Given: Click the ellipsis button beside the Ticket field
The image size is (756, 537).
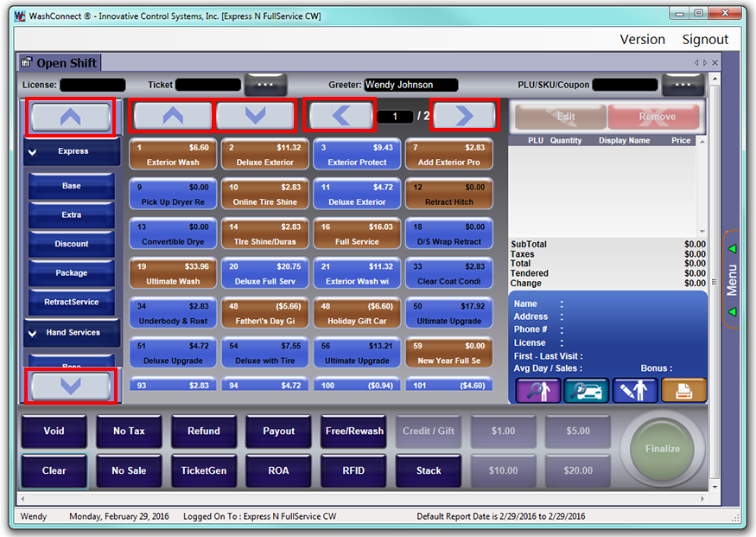Looking at the screenshot, I should click(266, 85).
